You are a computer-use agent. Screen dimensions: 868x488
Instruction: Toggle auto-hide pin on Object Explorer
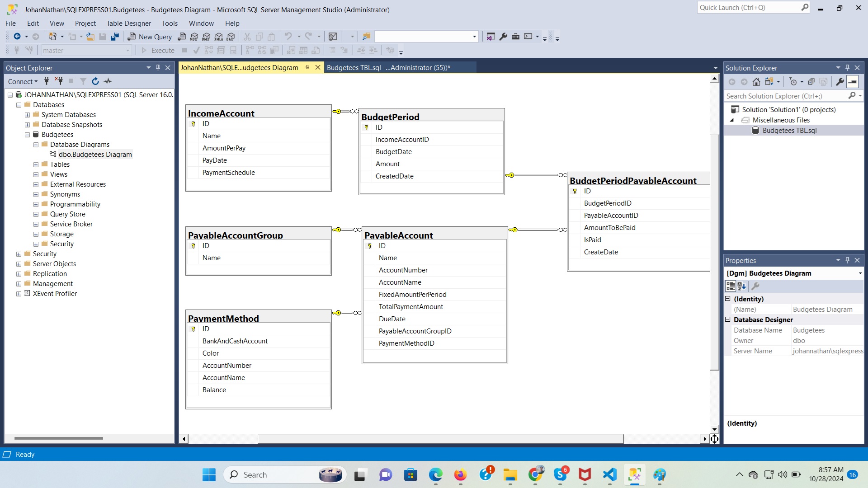(158, 68)
